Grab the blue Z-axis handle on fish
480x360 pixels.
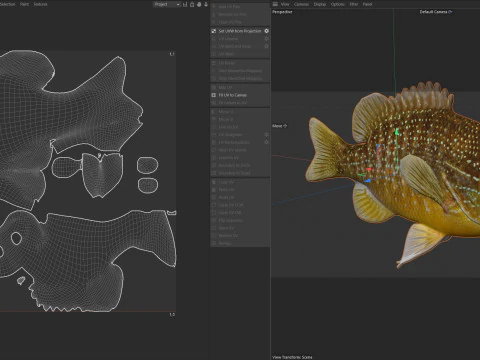(x=367, y=181)
